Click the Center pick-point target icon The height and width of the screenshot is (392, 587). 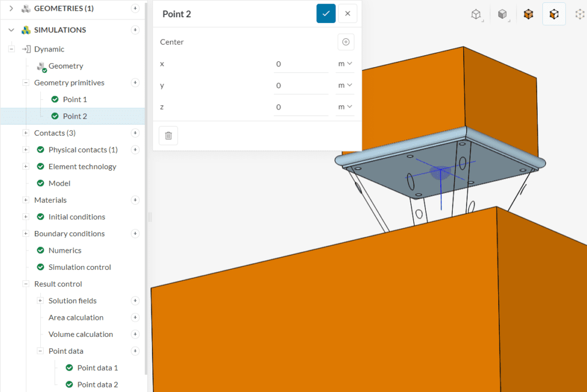tap(346, 42)
